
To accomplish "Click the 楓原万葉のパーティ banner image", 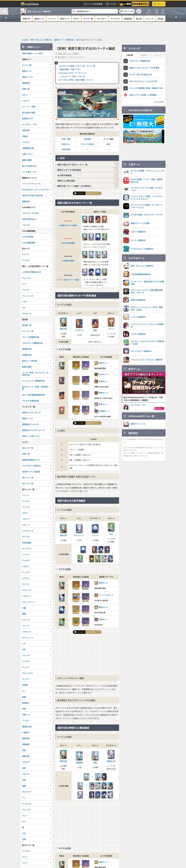I will tap(87, 103).
